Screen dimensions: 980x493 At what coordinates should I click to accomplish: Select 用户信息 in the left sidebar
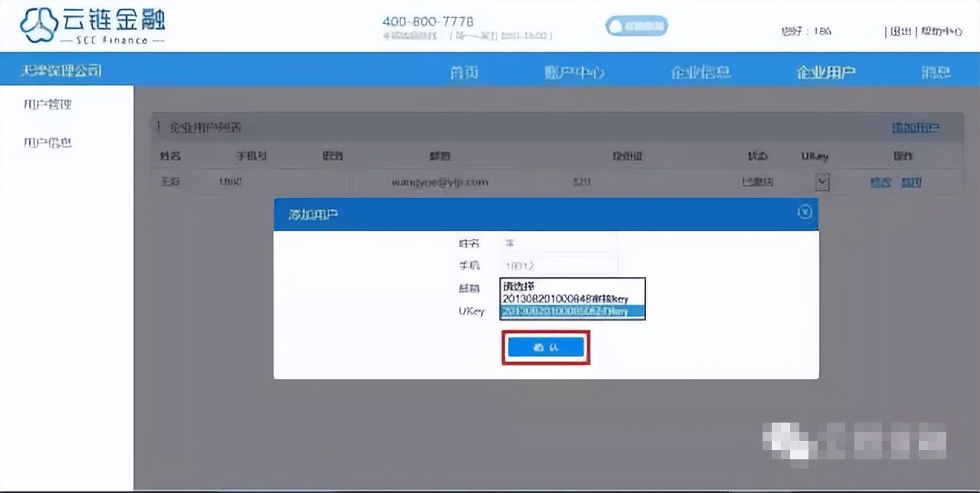47,142
